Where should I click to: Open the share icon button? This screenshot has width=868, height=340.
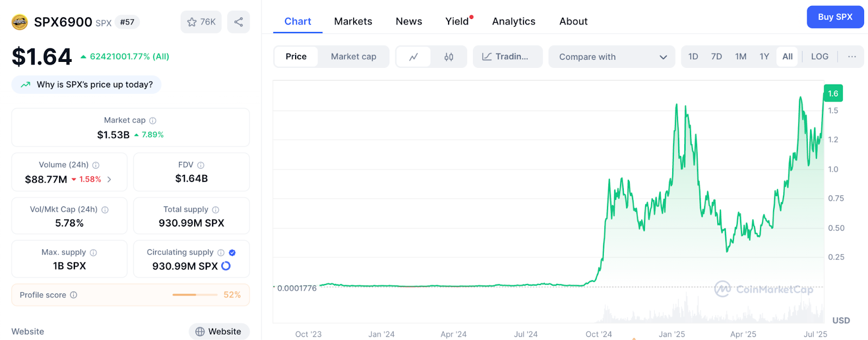(x=239, y=22)
